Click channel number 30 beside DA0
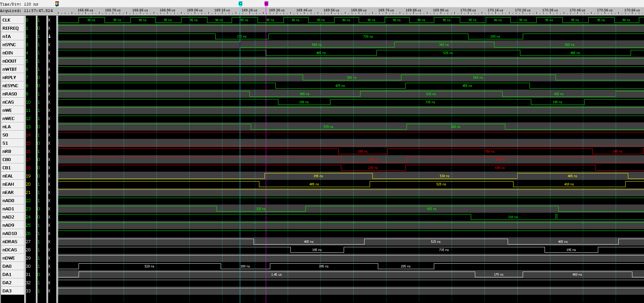The image size is (644, 303). click(28, 266)
